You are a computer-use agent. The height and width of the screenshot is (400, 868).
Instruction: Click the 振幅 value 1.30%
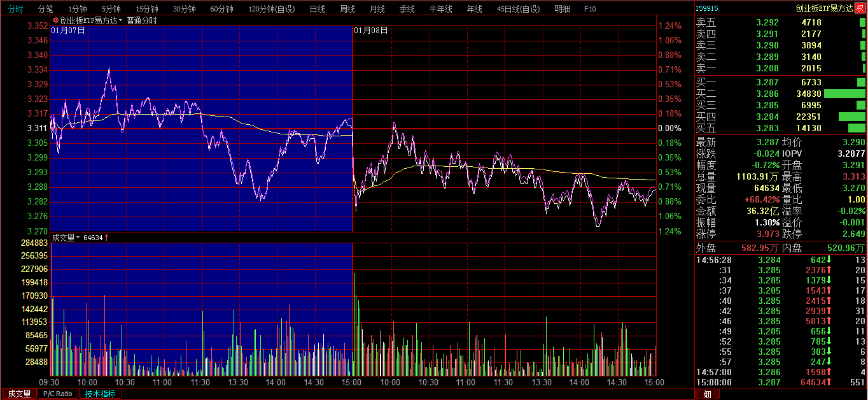pyautogui.click(x=767, y=222)
